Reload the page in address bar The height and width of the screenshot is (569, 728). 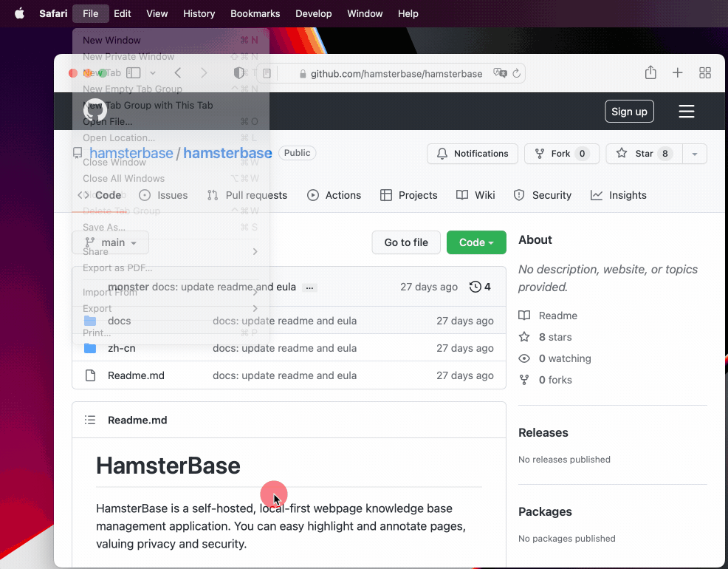click(517, 73)
